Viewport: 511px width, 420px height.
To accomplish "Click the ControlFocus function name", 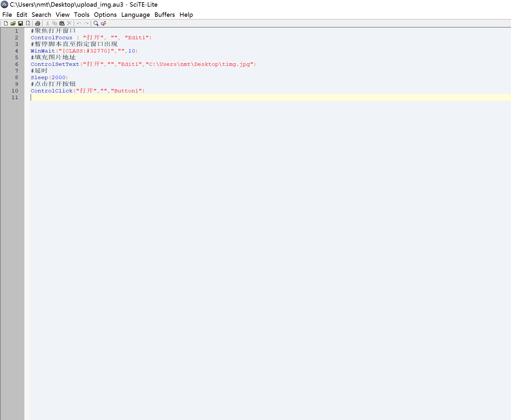I will [51, 38].
